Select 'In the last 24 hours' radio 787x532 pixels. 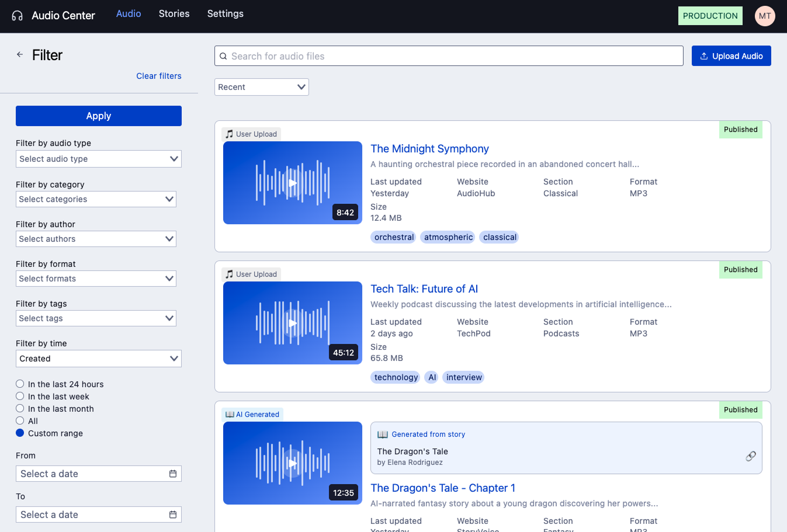(x=20, y=384)
